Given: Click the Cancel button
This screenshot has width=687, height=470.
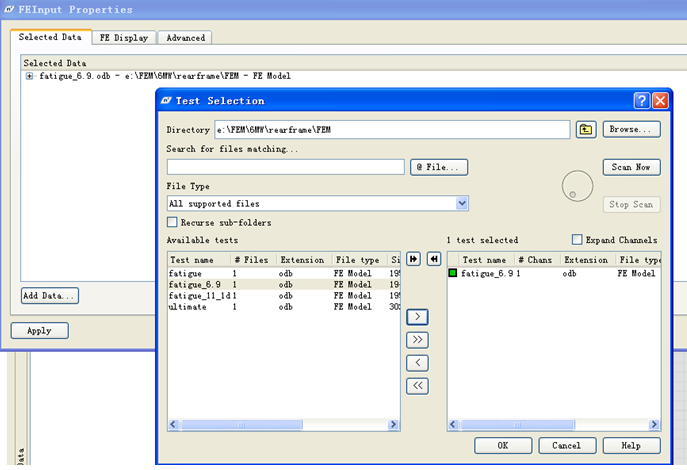Looking at the screenshot, I should tap(567, 445).
